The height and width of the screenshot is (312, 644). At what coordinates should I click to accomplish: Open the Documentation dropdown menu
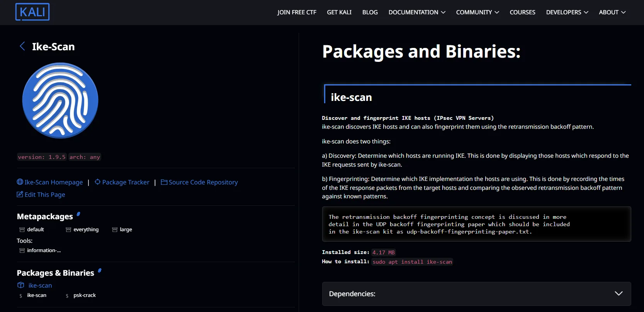(x=417, y=12)
